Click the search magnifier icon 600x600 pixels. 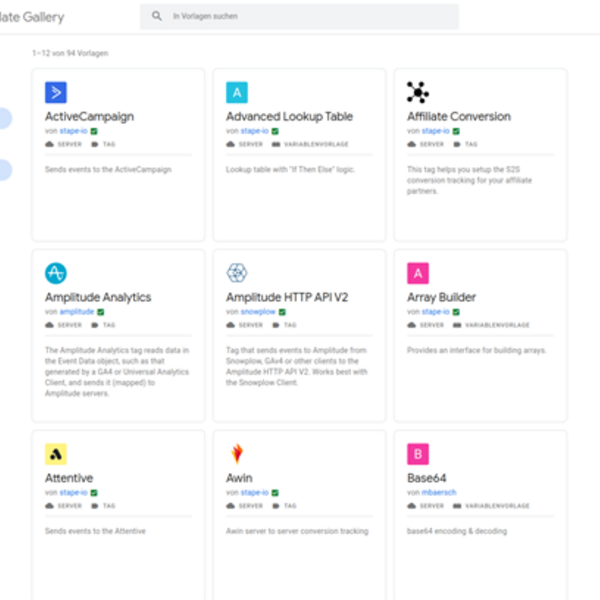click(x=157, y=17)
